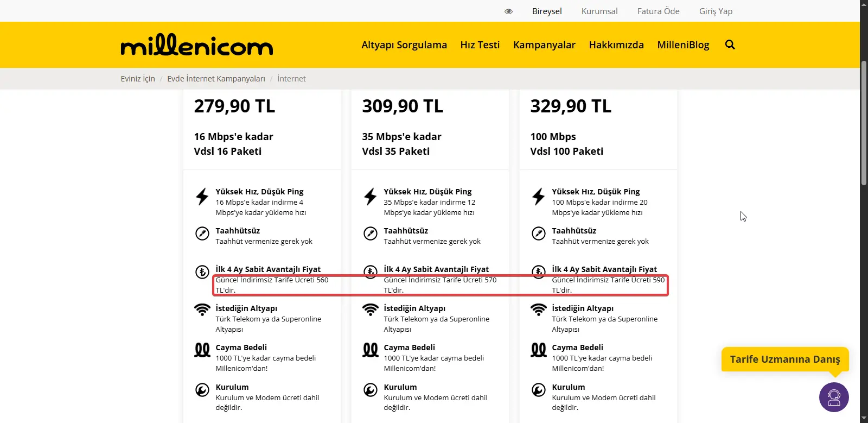868x423 pixels.
Task: Click the vertical page scrollbar
Action: pos(864,124)
